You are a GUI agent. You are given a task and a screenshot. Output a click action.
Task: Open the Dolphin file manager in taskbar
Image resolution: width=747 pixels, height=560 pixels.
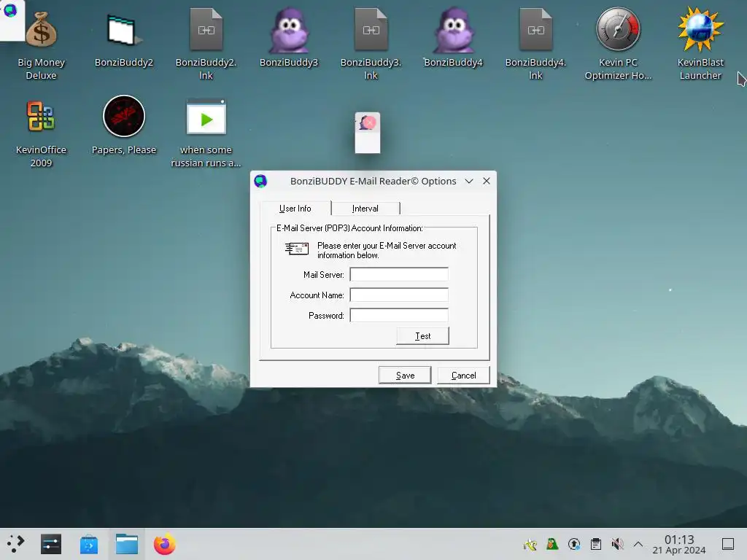127,544
